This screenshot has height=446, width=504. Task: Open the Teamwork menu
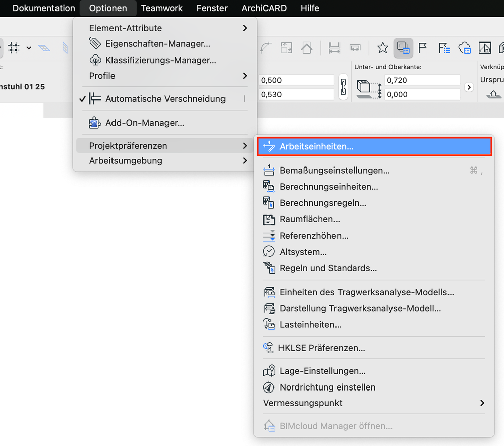161,8
